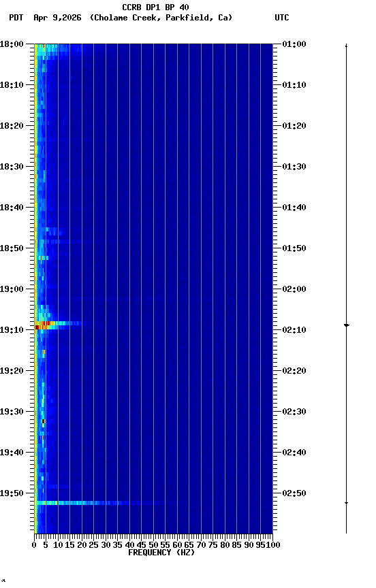Click the 75 Hz frequency axis label

click(x=213, y=545)
